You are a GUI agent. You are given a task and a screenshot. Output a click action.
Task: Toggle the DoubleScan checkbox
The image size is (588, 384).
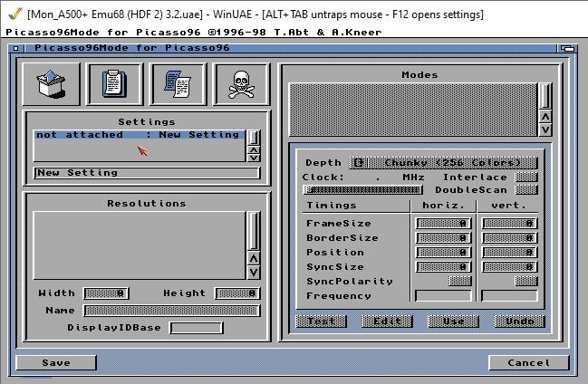525,190
